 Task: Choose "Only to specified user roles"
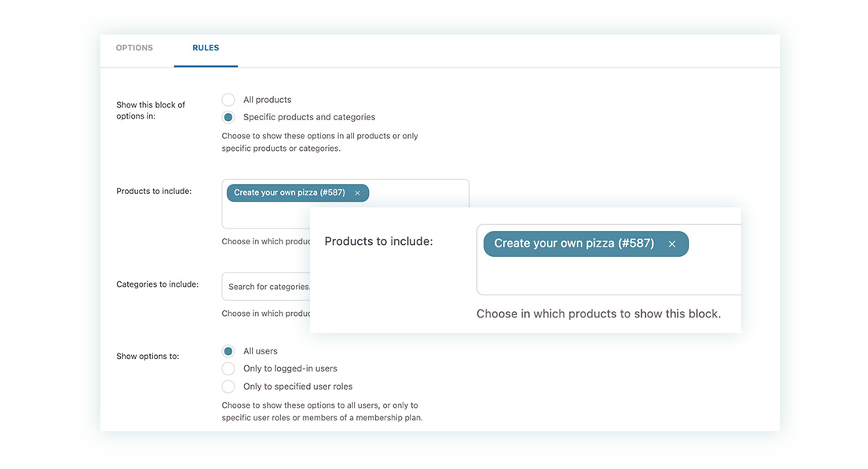[228, 387]
